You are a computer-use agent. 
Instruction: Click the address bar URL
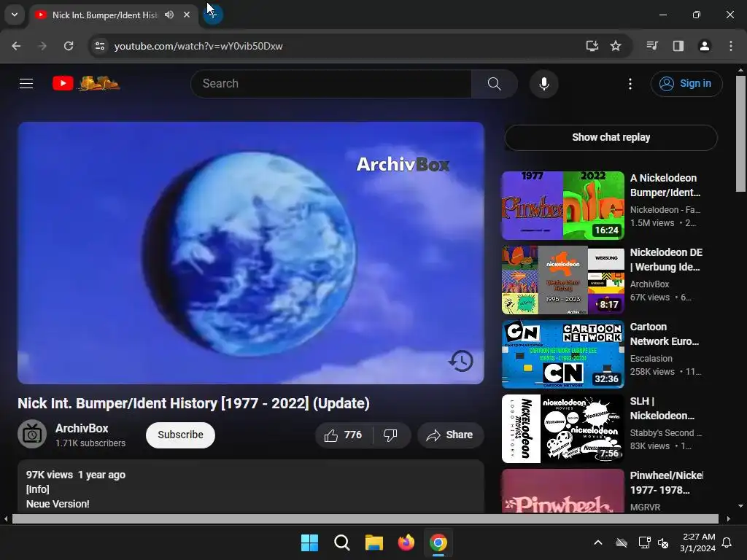pos(198,46)
